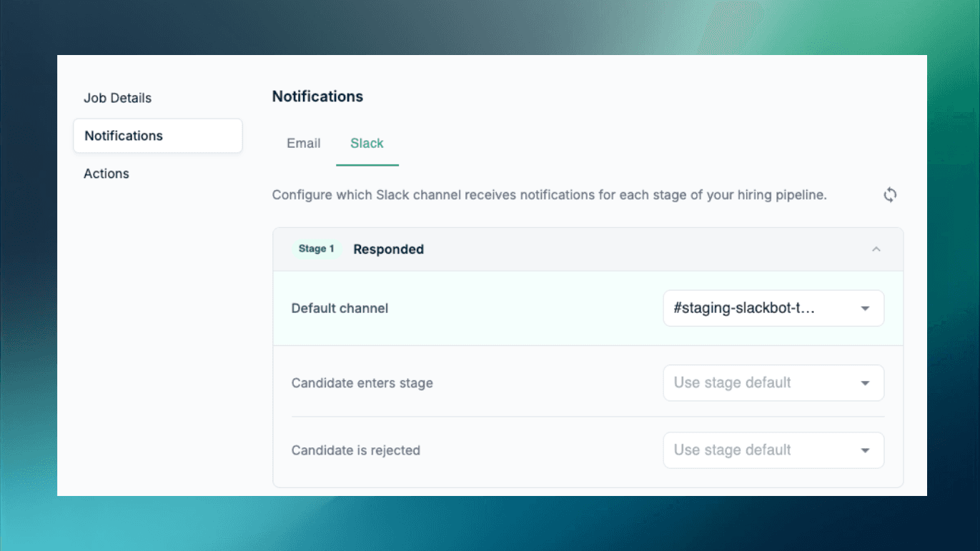Click the Stage 1 badge
Viewport: 980px width, 551px height.
point(317,249)
